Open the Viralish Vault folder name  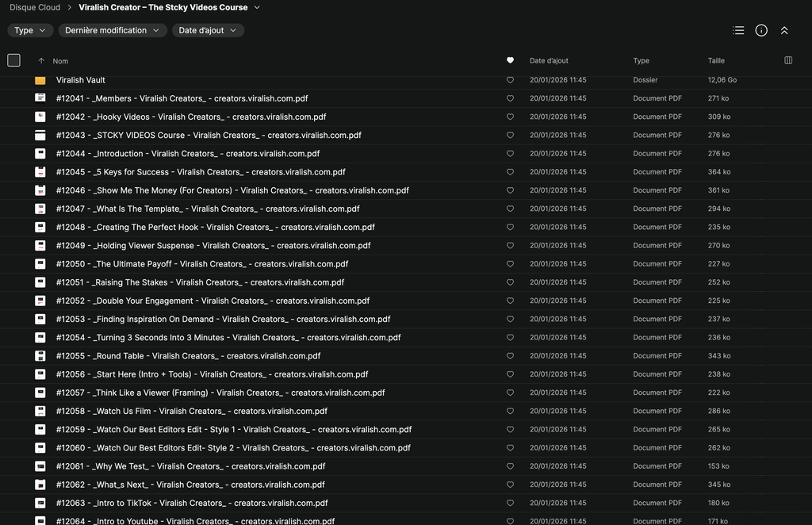click(x=80, y=80)
